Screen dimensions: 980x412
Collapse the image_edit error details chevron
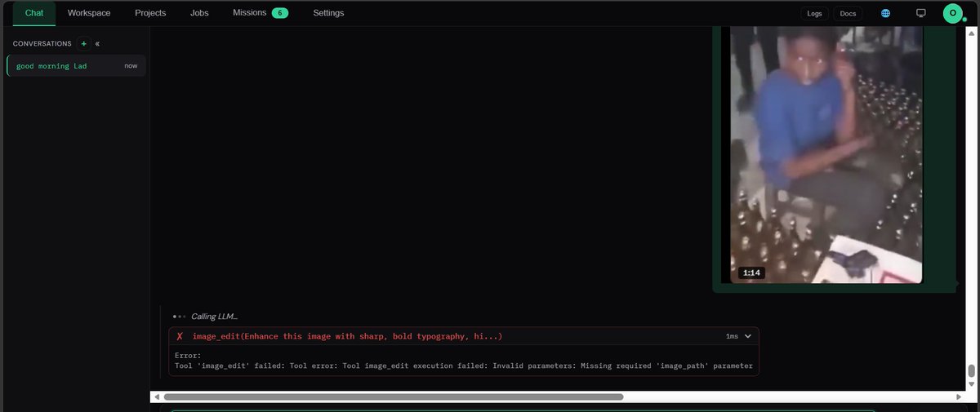[x=747, y=336]
